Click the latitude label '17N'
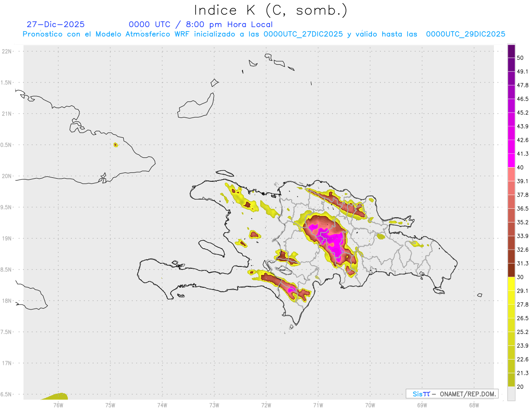The height and width of the screenshot is (411, 532). pyautogui.click(x=7, y=363)
